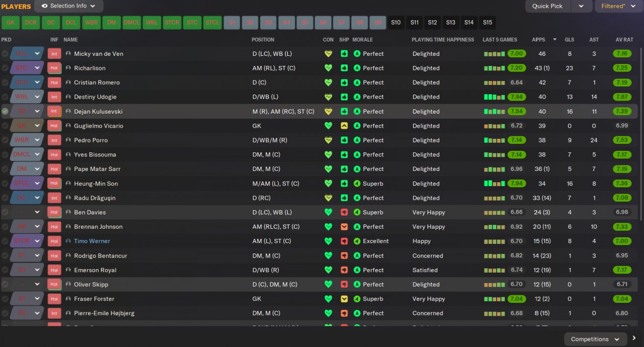The height and width of the screenshot is (347, 644).
Task: Click the morale icon for Fraser Forster
Action: click(x=357, y=299)
